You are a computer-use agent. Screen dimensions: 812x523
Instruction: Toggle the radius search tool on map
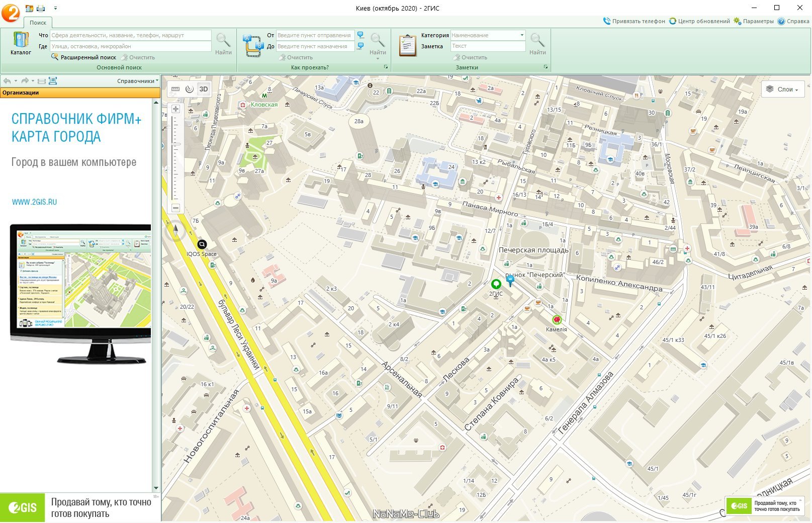pyautogui.click(x=190, y=89)
